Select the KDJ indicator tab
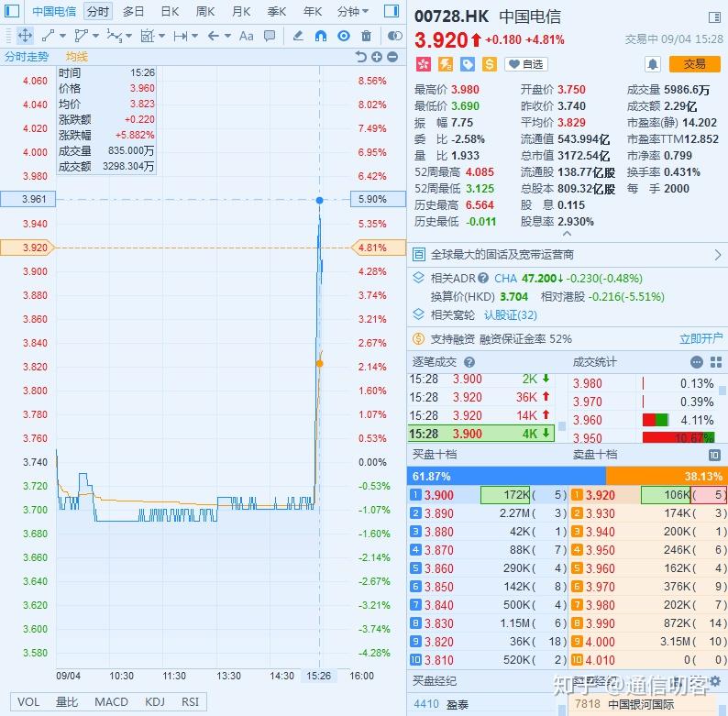This screenshot has width=728, height=716. click(x=155, y=701)
